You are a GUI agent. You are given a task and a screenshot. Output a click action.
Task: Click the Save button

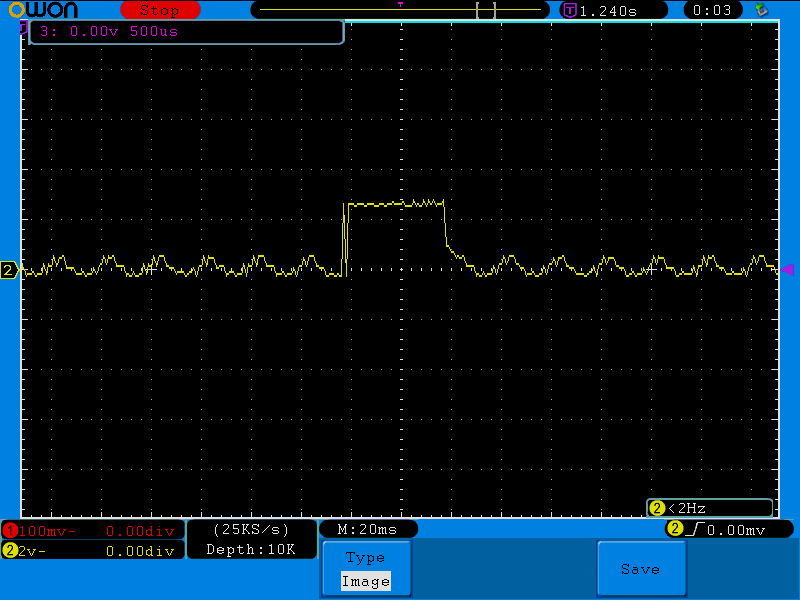click(641, 569)
